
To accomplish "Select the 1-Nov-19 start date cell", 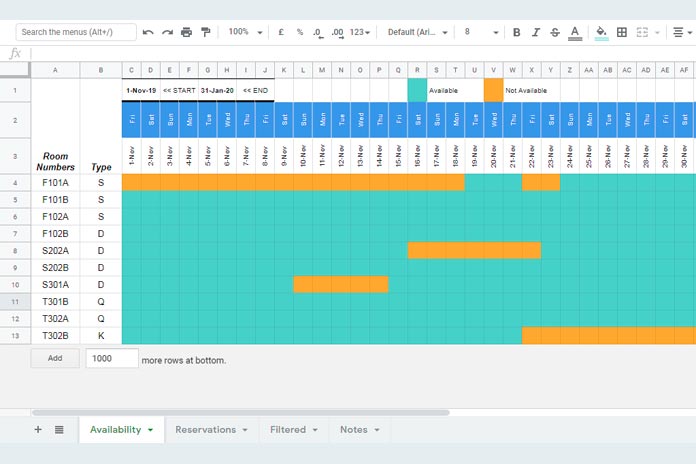I will 141,90.
